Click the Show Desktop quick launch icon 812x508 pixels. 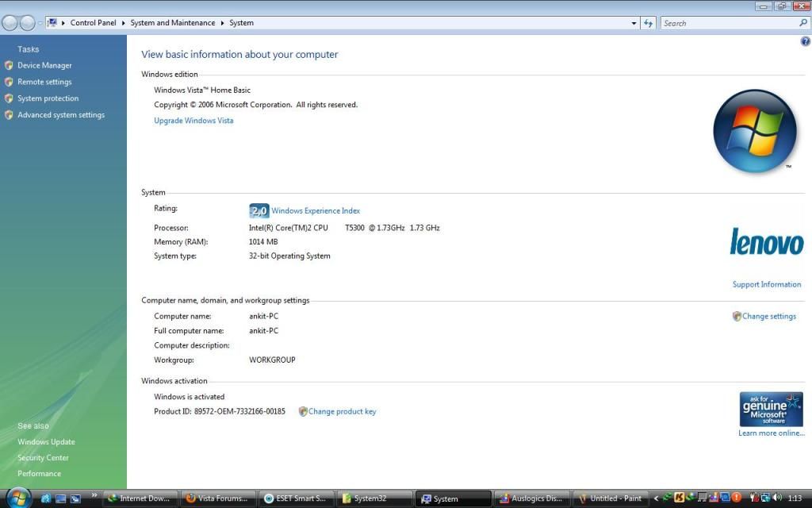(x=60, y=498)
